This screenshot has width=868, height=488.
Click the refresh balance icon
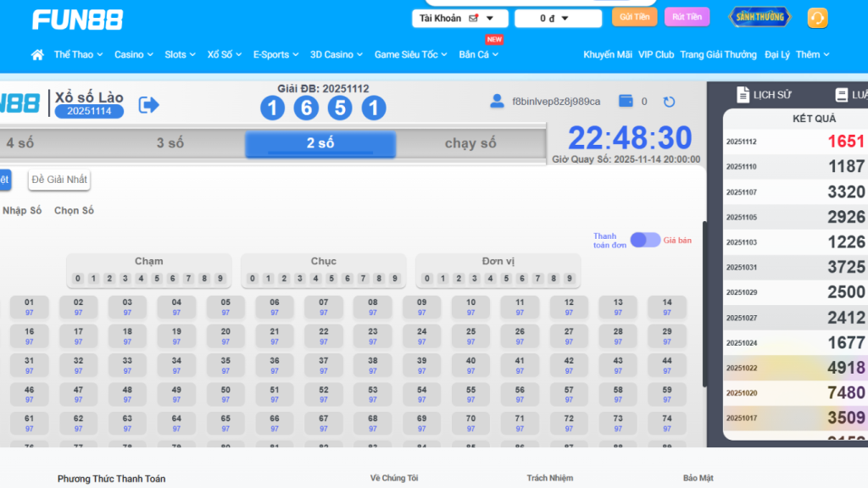click(669, 102)
